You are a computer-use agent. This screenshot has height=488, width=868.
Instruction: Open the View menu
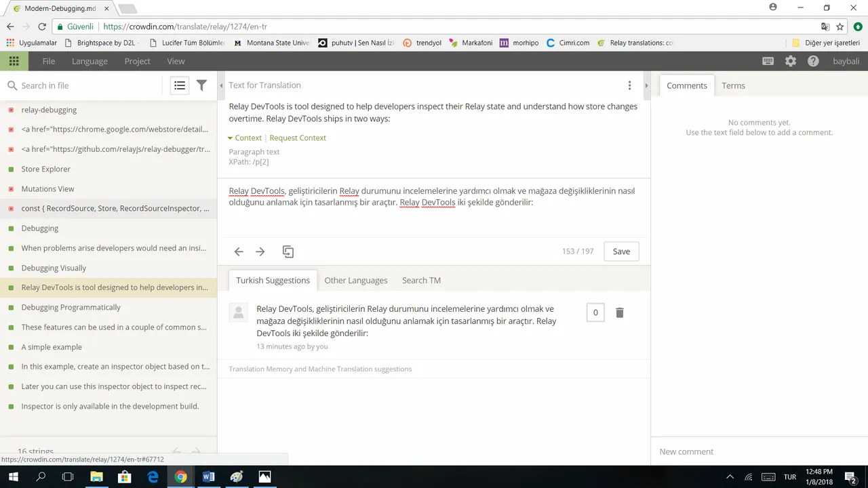tap(176, 61)
